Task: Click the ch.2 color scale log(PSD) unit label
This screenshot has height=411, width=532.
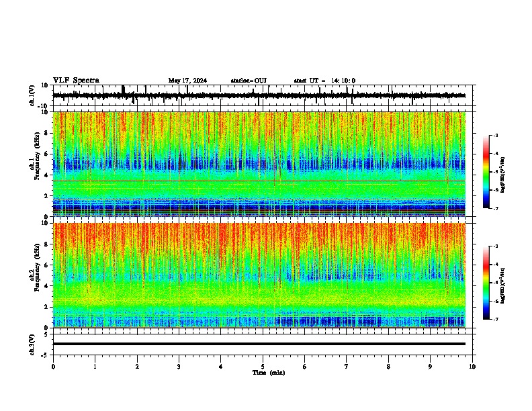Action: click(x=503, y=285)
